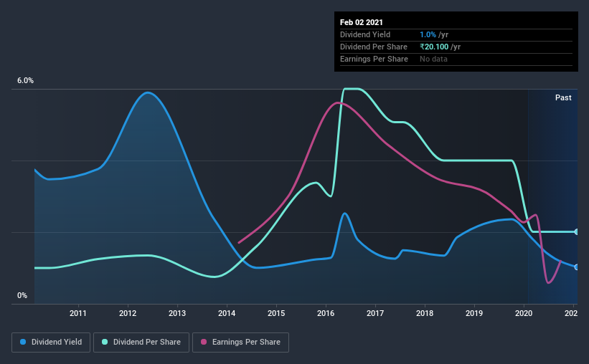Image resolution: width=589 pixels, height=364 pixels.
Task: Click the 2020 x-axis label
Action: [x=524, y=313]
